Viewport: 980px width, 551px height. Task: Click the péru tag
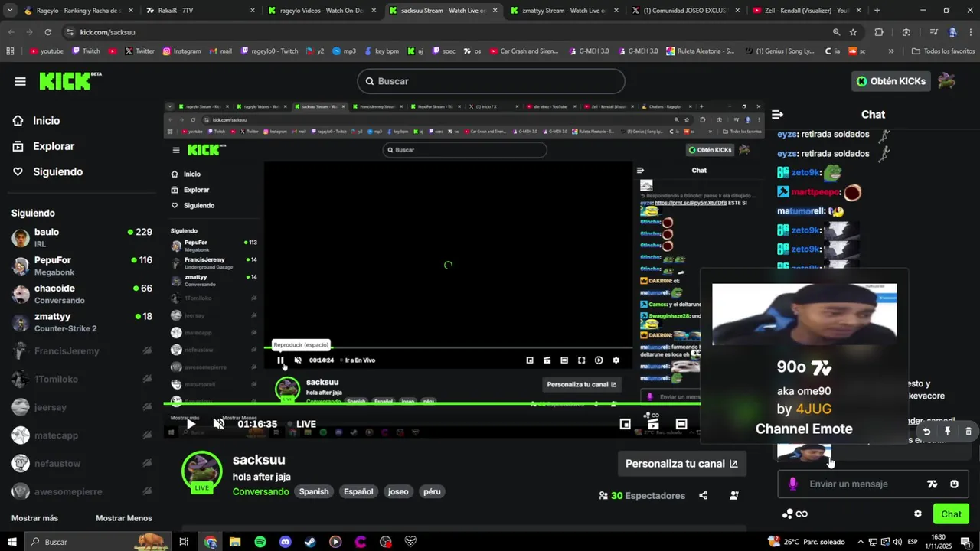click(x=432, y=491)
